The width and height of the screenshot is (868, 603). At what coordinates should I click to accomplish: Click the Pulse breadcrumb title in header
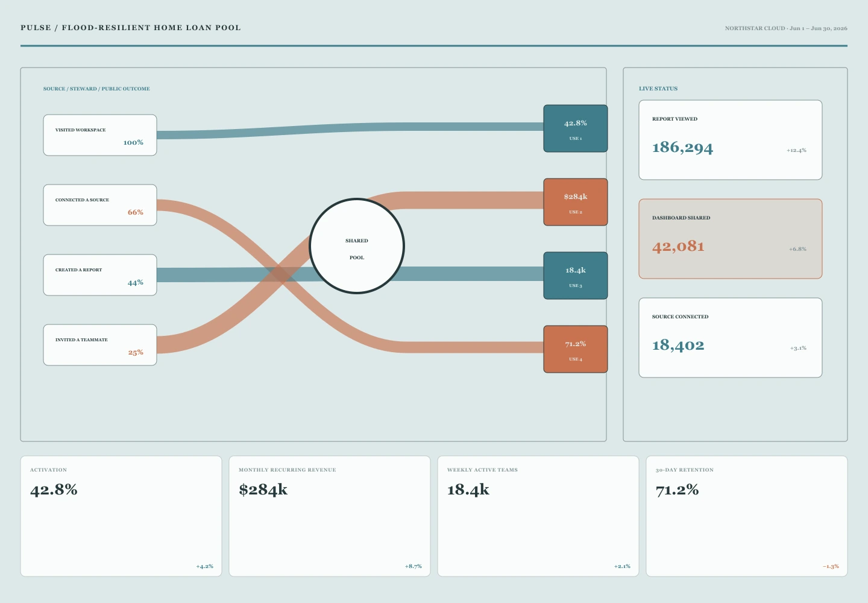pyautogui.click(x=131, y=28)
